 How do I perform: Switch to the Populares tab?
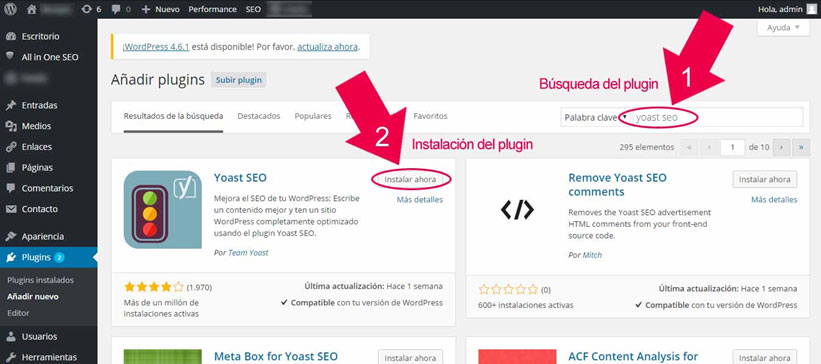[x=313, y=116]
